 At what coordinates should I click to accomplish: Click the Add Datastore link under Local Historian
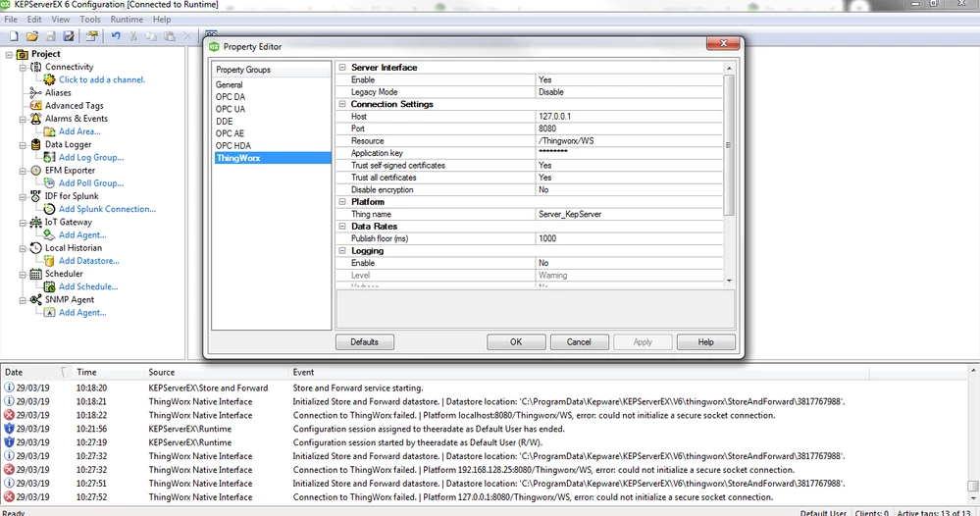[88, 261]
